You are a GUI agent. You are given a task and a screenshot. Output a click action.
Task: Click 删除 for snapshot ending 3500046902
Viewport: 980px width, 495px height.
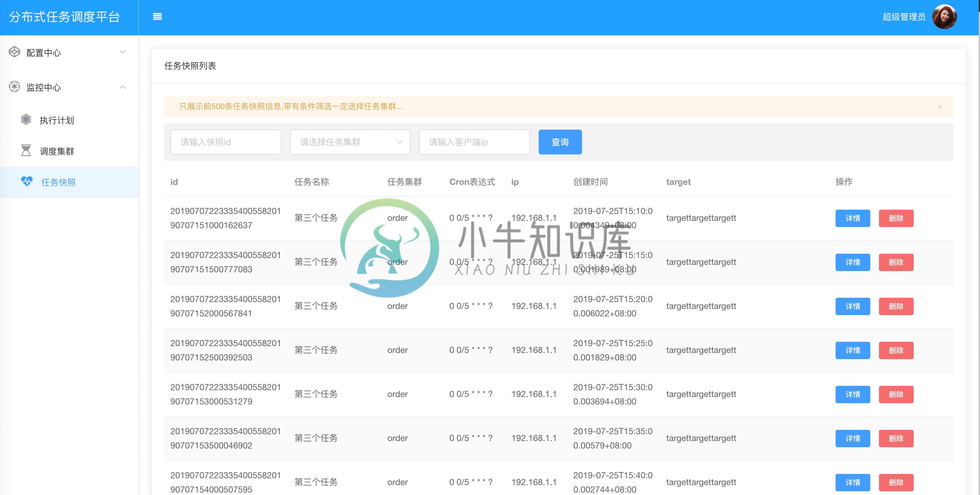(x=896, y=439)
